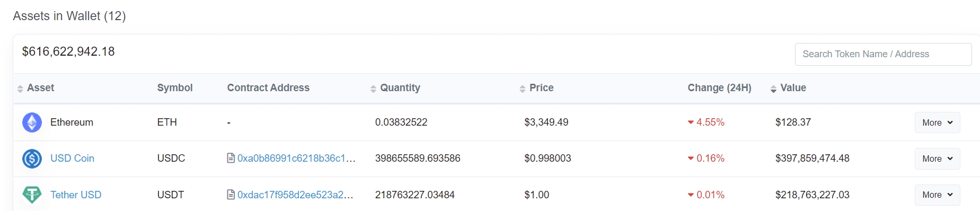
Task: Sort table by Price column arrows
Action: pos(523,89)
